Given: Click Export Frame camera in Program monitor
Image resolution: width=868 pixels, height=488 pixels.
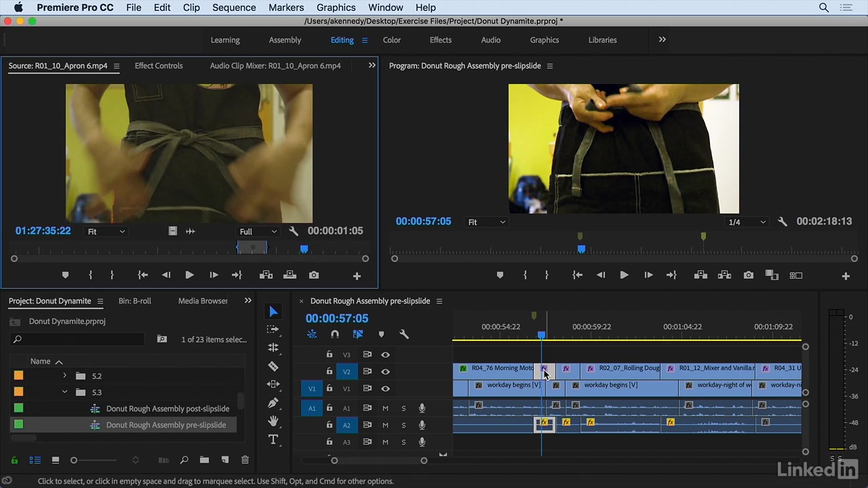Looking at the screenshot, I should [x=748, y=275].
